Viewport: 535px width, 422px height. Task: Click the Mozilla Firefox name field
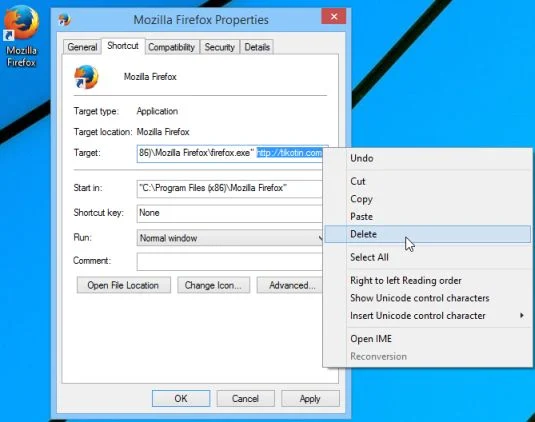tap(150, 77)
